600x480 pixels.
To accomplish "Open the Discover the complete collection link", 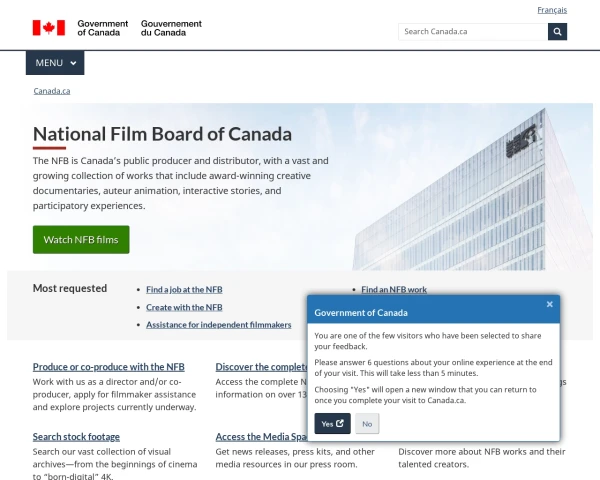I will (x=260, y=367).
